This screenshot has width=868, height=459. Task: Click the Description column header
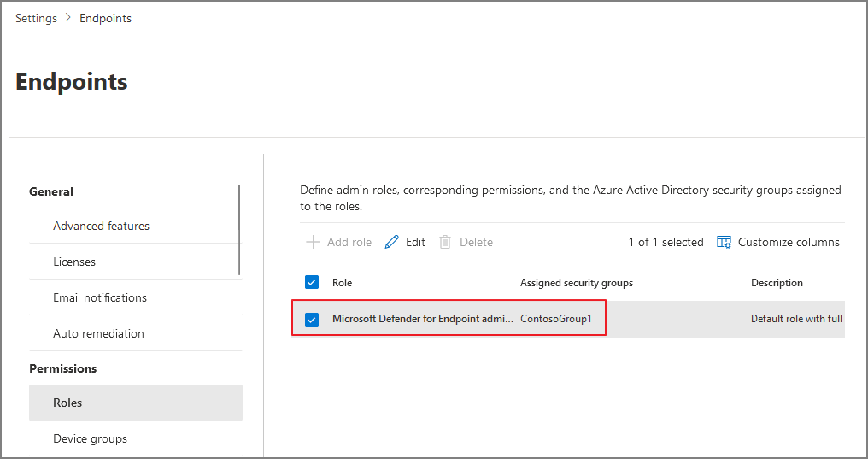tap(777, 283)
